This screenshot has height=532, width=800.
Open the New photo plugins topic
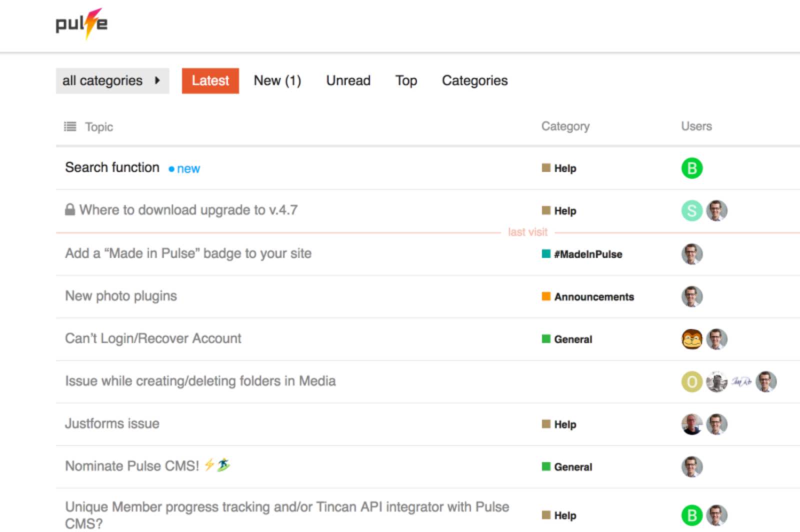click(121, 296)
